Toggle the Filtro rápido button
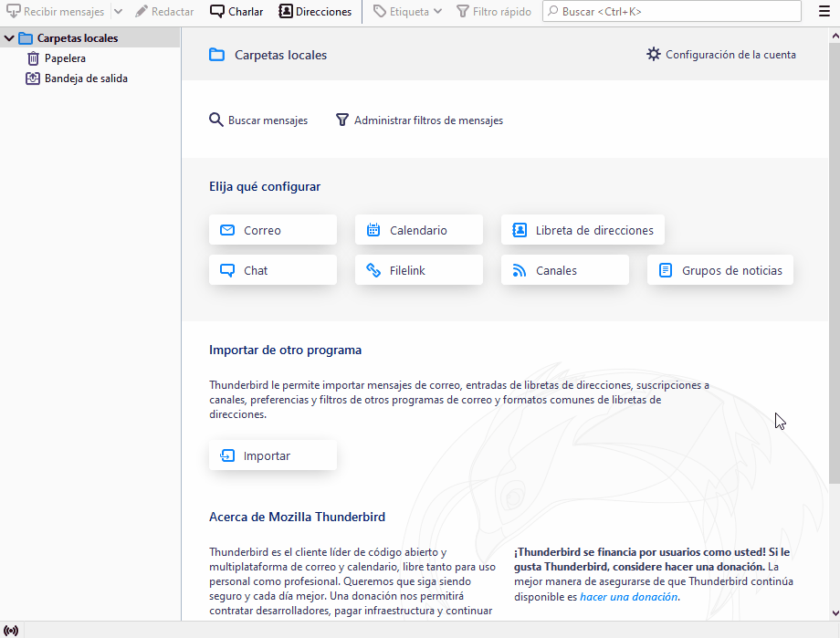Viewport: 840px width, 638px height. (494, 11)
